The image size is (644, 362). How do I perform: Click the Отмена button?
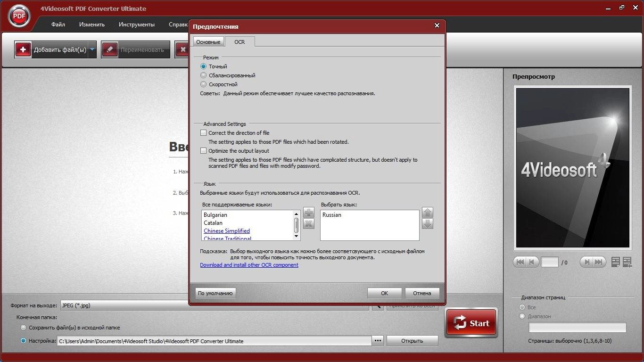tap(422, 293)
